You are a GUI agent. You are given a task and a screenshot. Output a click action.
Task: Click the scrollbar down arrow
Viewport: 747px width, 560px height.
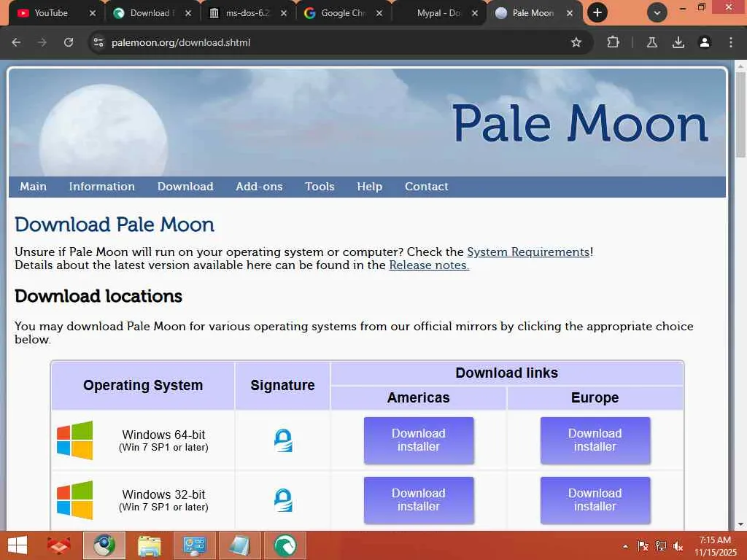740,524
